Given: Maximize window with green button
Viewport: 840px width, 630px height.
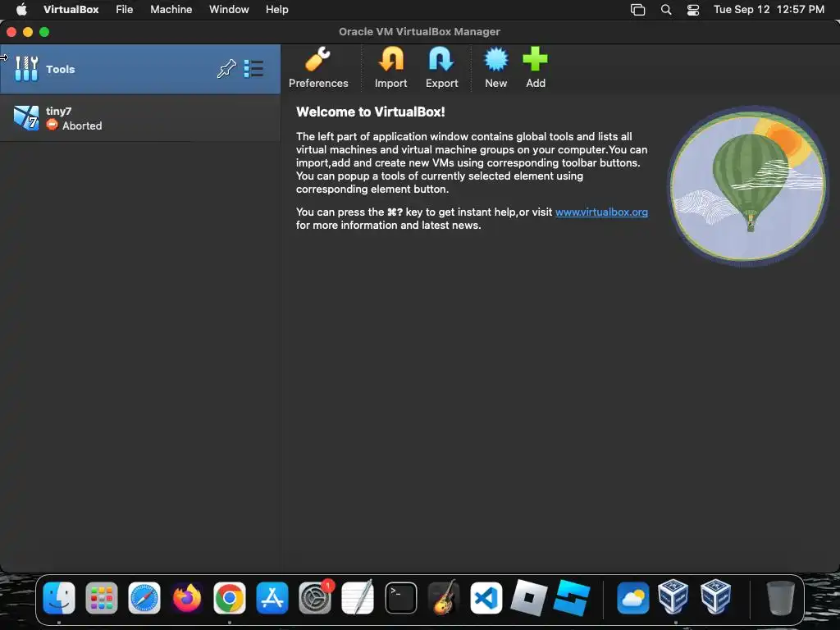Looking at the screenshot, I should click(44, 32).
